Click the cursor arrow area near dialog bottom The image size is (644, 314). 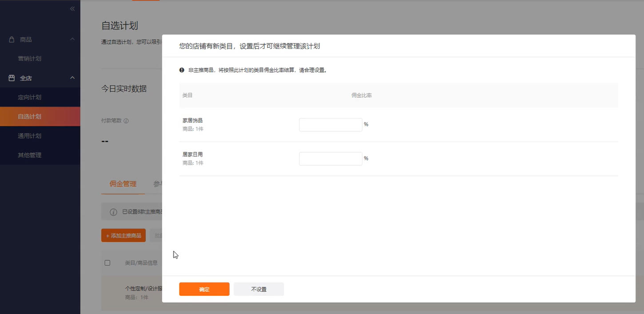[175, 254]
